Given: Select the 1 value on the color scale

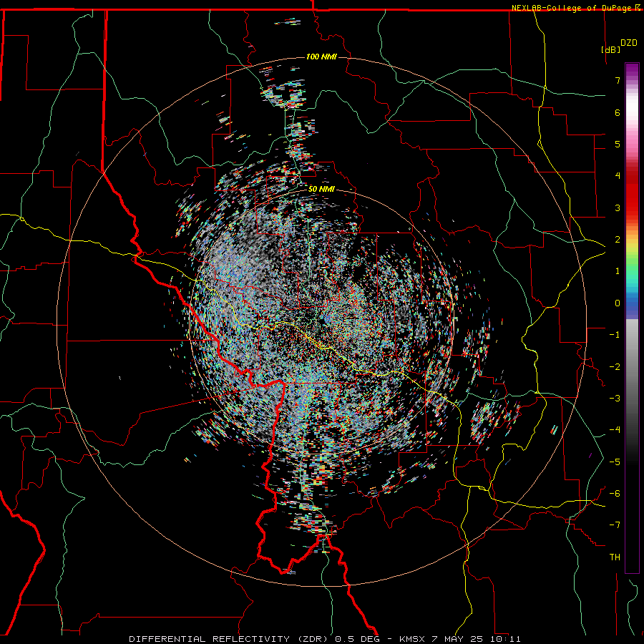Looking at the screenshot, I should coord(618,271).
